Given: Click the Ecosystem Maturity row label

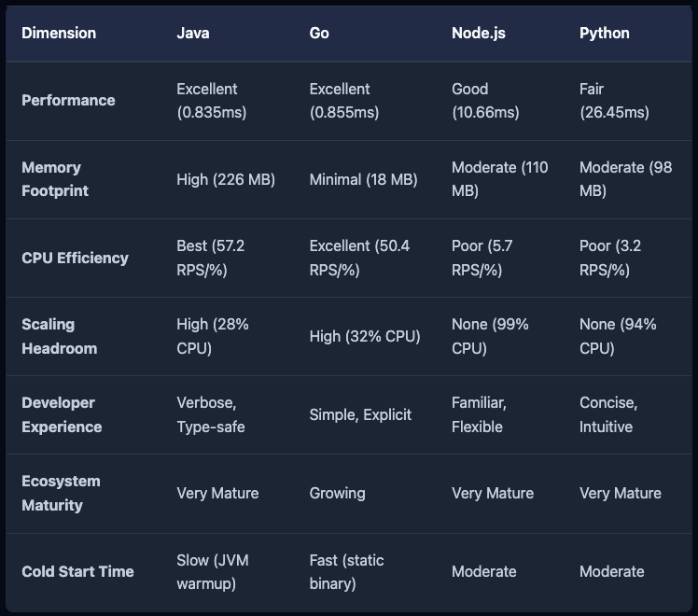Looking at the screenshot, I should coord(61,493).
